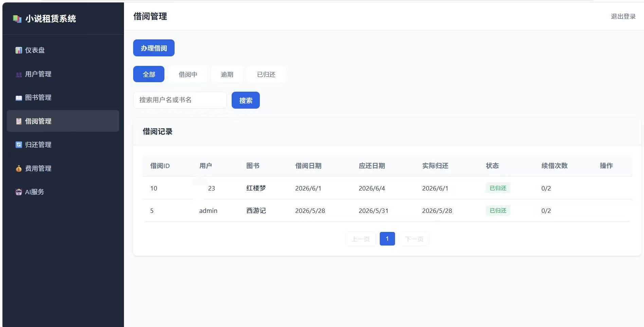Click the 借阅记录 card title
Screen dimensions: 644x327
pos(158,131)
